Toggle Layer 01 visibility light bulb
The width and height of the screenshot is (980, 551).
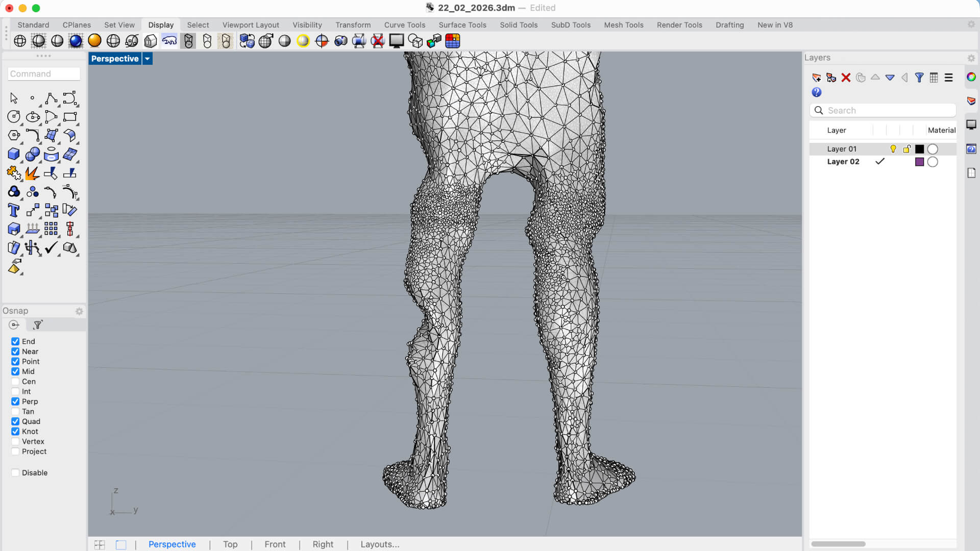[x=893, y=149]
